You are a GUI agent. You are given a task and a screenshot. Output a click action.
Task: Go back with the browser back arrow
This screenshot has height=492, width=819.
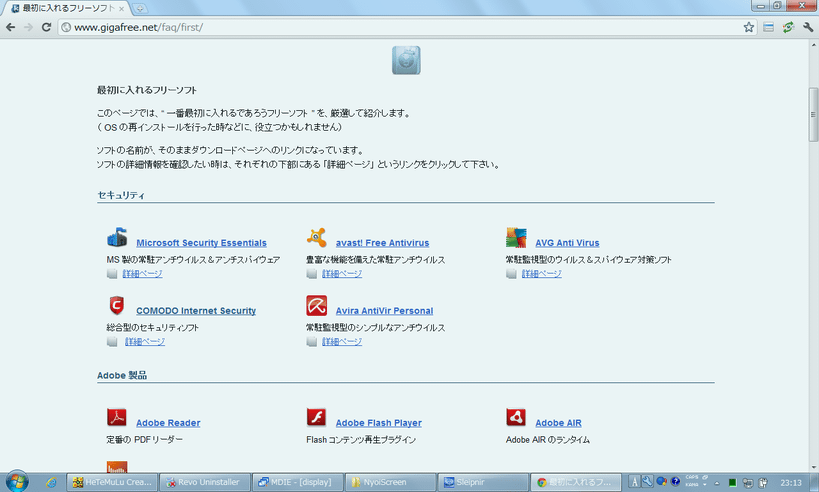(10, 27)
